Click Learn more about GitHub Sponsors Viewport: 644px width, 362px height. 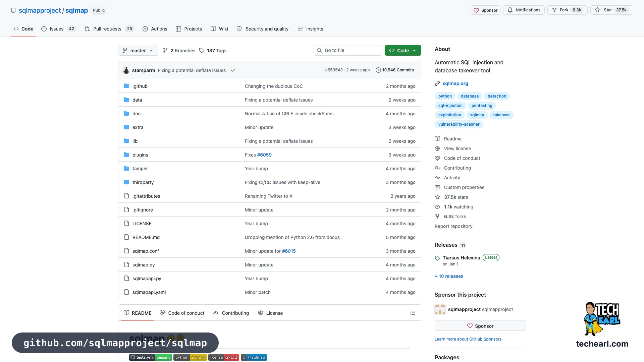(x=468, y=339)
